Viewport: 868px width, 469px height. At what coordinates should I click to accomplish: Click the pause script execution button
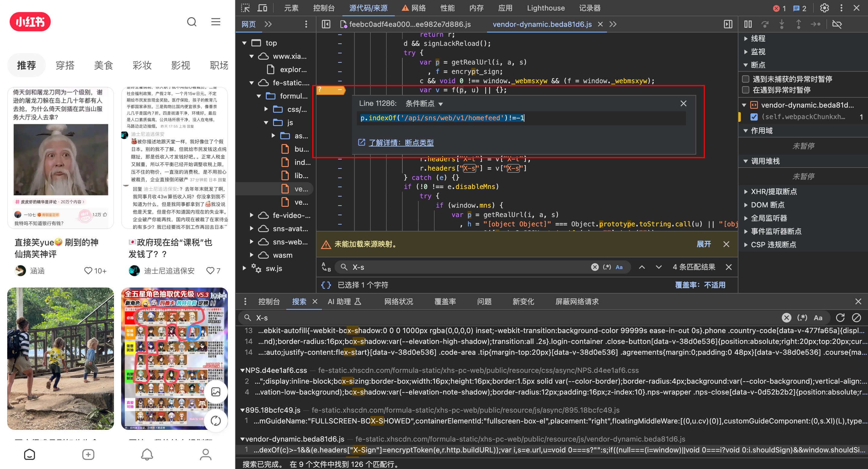[x=748, y=24]
